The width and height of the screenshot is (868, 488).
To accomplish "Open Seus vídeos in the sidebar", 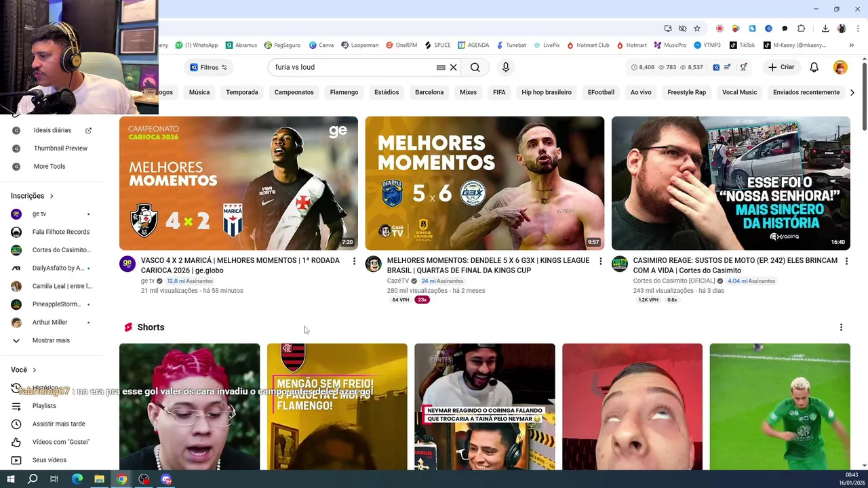I will [x=51, y=460].
